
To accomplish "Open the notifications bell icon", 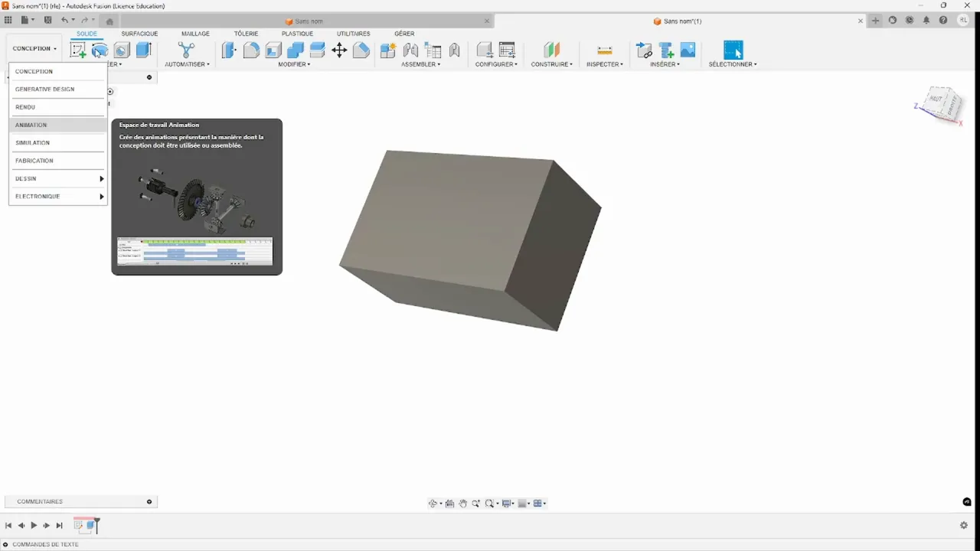I will click(x=926, y=21).
